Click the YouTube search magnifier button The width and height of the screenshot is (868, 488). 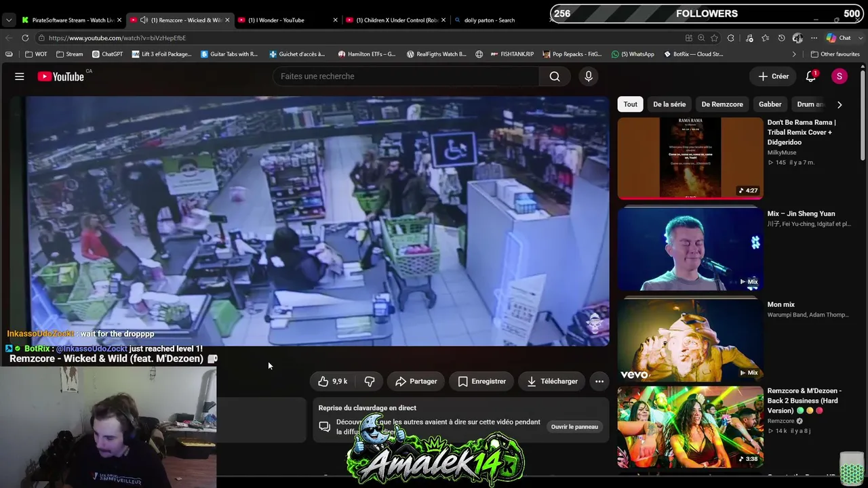click(555, 77)
